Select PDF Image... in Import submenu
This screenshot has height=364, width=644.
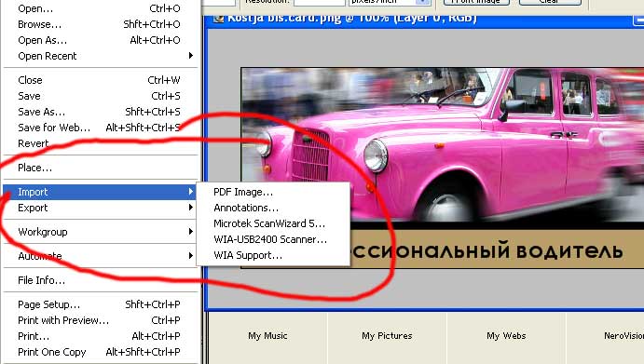(273, 192)
